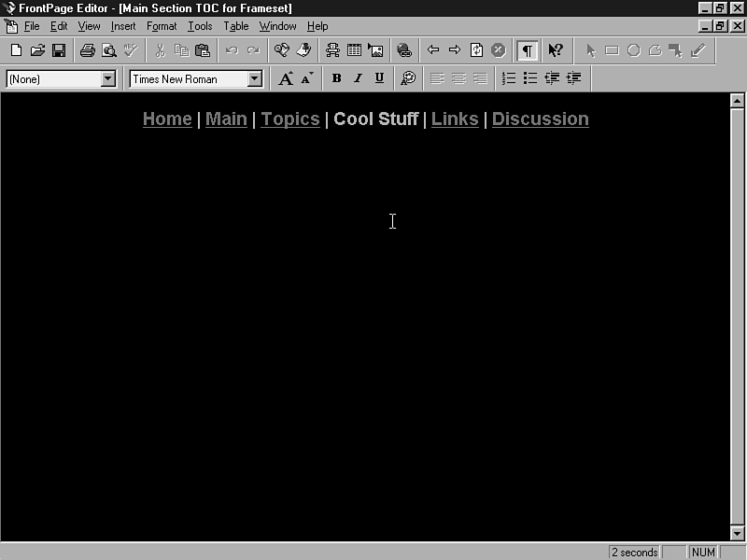
Task: Click the Print icon
Action: [87, 50]
